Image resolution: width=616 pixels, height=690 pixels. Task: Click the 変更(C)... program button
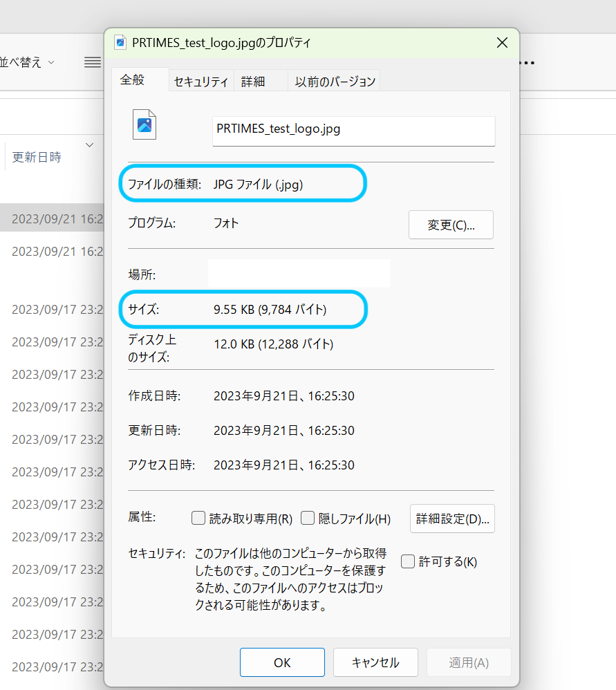coord(451,225)
